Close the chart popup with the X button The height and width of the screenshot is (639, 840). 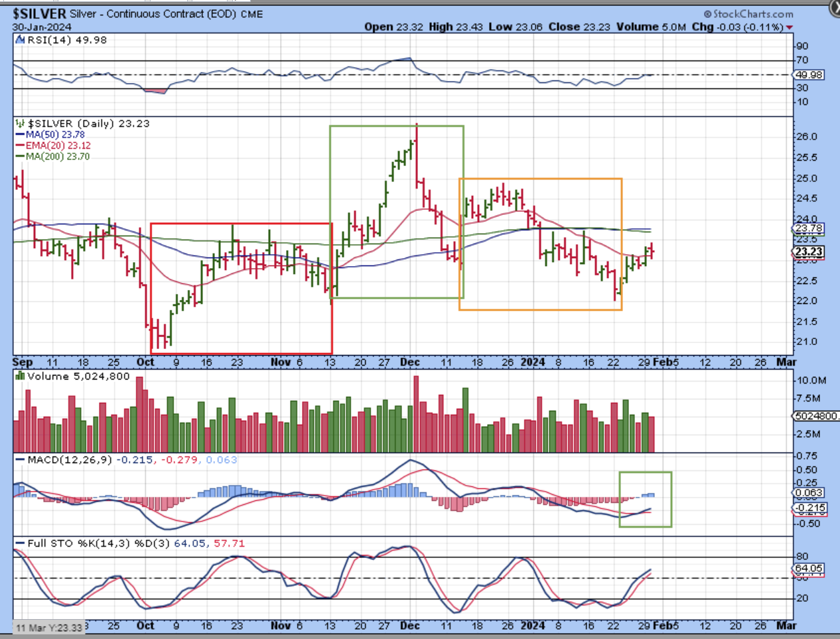[x=835, y=7]
